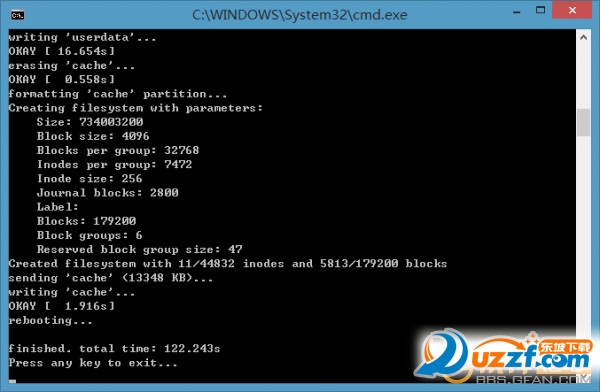This screenshot has height=392, width=600.
Task: Minimize the cmd.exe window
Action: tap(517, 12)
